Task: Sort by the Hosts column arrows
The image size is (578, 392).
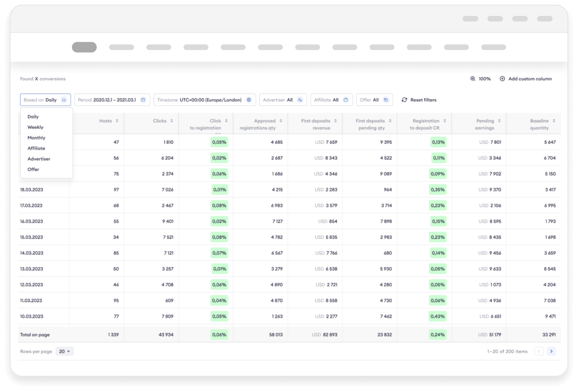Action: tap(117, 121)
